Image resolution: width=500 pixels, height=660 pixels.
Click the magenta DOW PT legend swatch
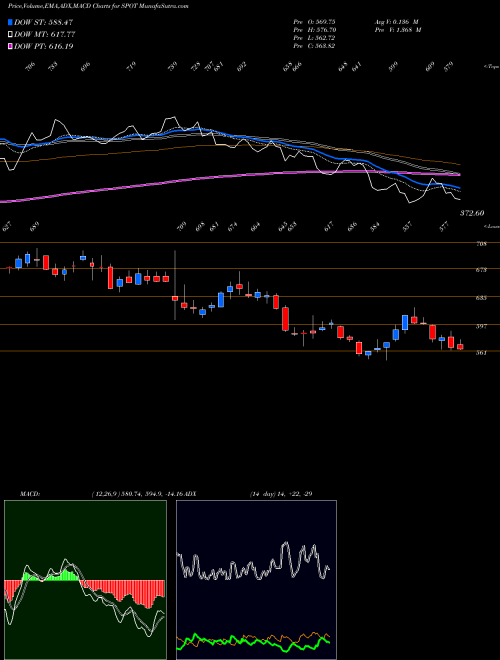tap(11, 46)
